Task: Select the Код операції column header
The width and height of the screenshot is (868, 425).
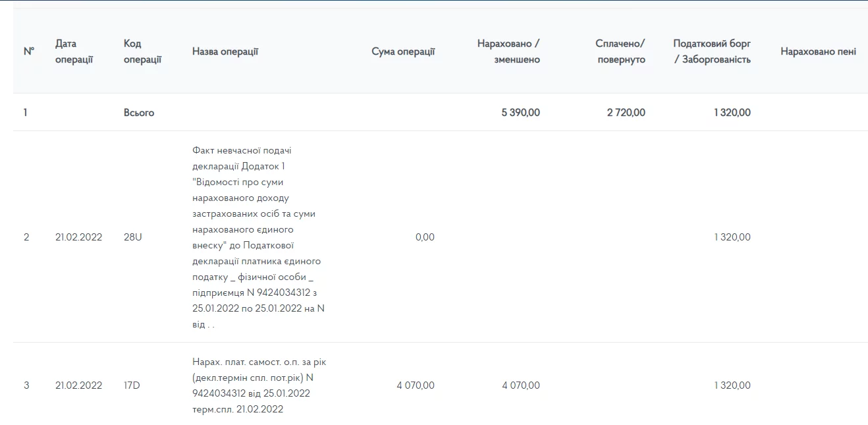Action: 142,51
